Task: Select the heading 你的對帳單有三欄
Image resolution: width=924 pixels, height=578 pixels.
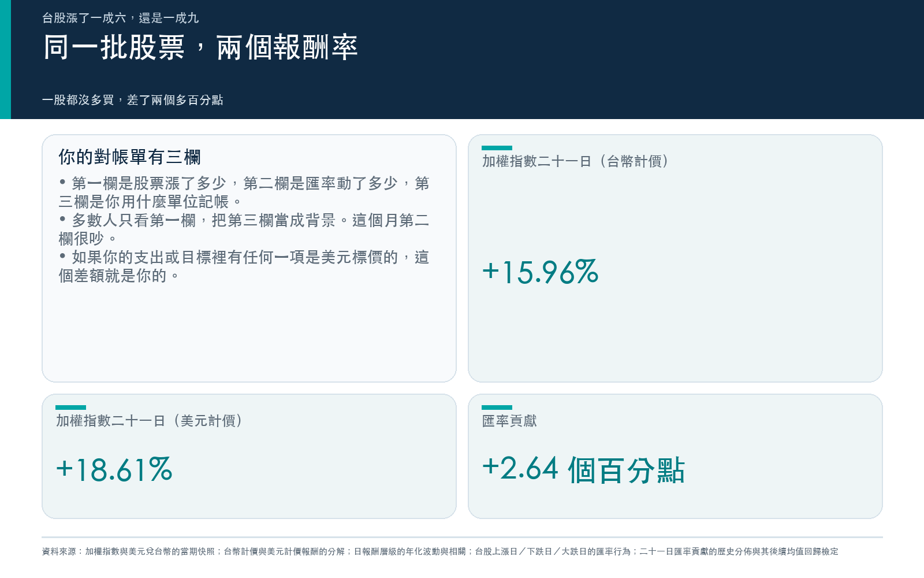Action: (x=129, y=157)
